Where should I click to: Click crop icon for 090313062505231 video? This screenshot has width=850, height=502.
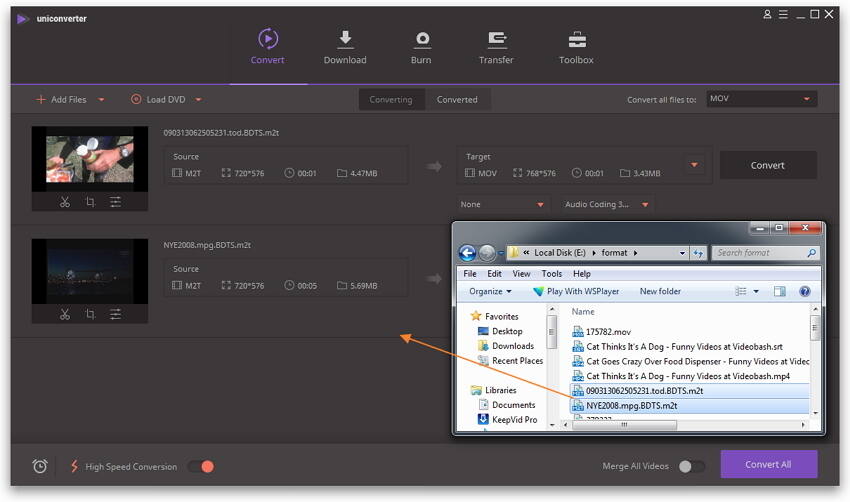click(90, 202)
